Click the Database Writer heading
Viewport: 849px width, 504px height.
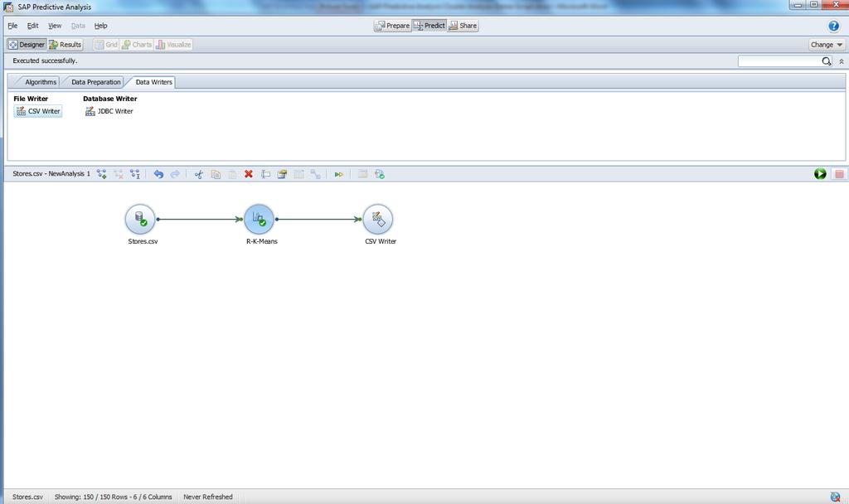pos(110,99)
